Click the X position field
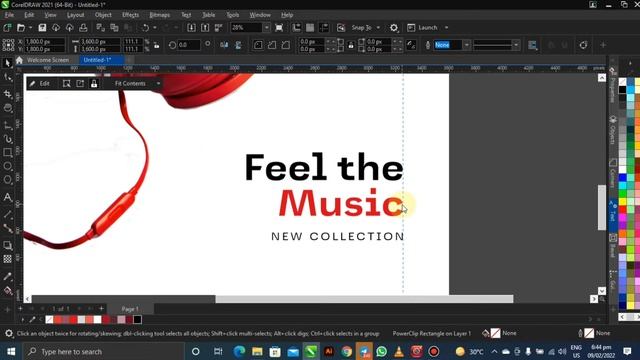The image size is (640, 360). pos(44,42)
